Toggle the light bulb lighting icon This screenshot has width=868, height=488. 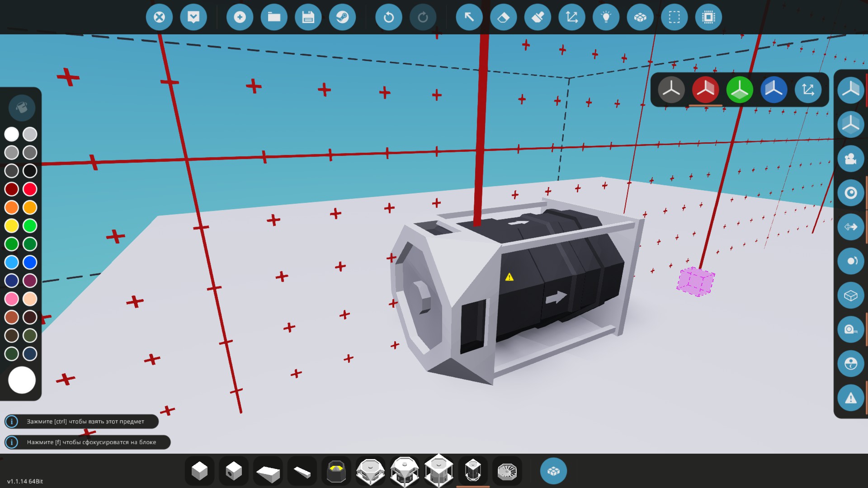pyautogui.click(x=606, y=17)
